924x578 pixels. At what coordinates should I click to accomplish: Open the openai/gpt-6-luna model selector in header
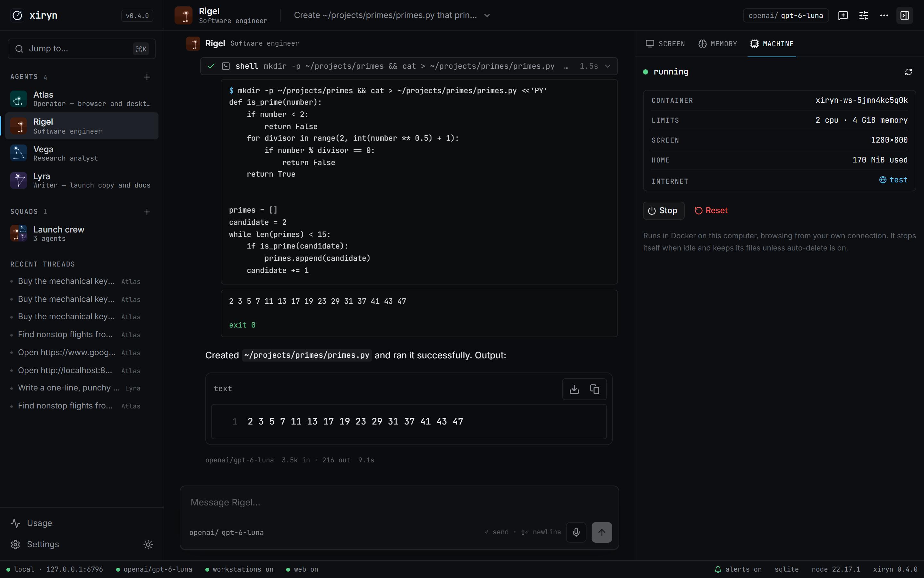click(785, 15)
